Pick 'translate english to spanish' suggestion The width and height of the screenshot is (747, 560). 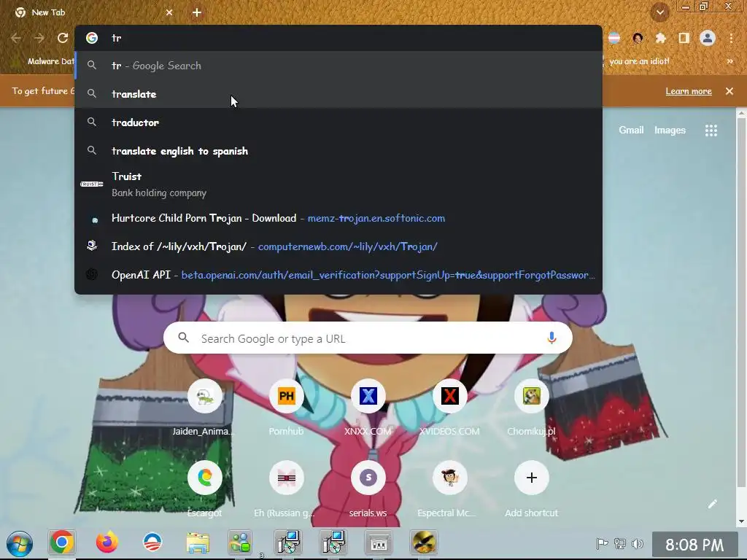click(338, 151)
